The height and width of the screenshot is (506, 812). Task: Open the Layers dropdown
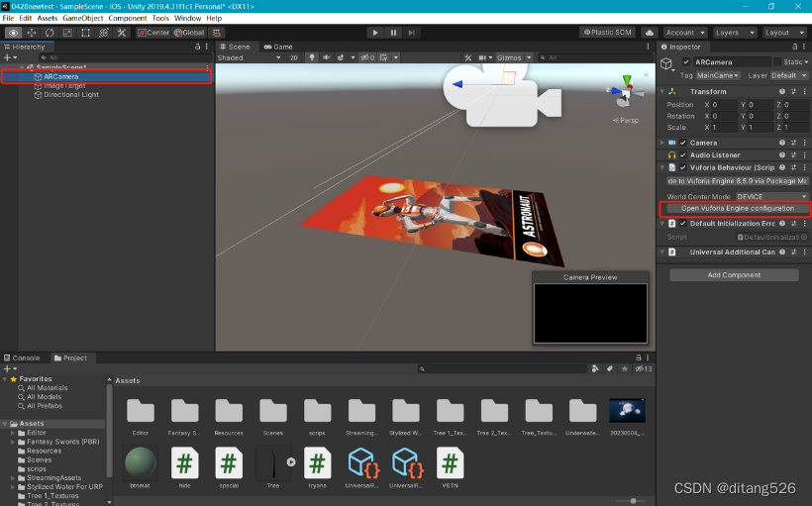[x=735, y=32]
